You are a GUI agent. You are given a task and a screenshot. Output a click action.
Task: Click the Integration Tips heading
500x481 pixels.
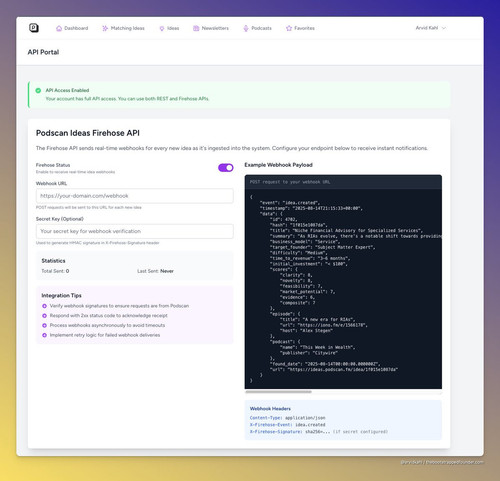pos(61,295)
